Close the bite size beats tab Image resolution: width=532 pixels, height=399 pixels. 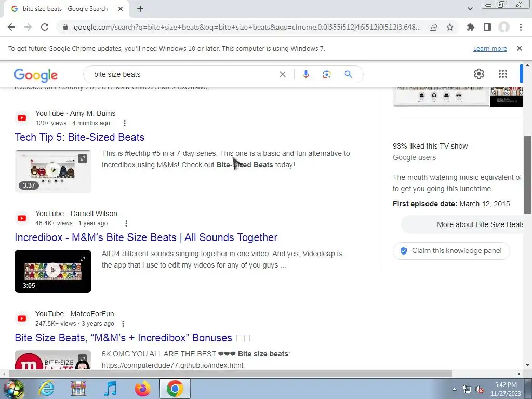[121, 9]
